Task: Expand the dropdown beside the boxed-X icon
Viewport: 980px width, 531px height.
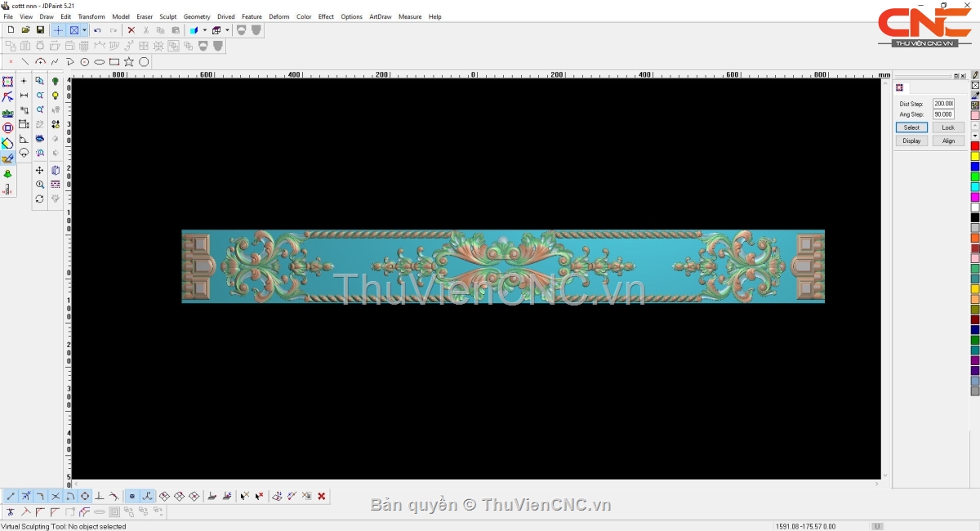Action: (84, 30)
